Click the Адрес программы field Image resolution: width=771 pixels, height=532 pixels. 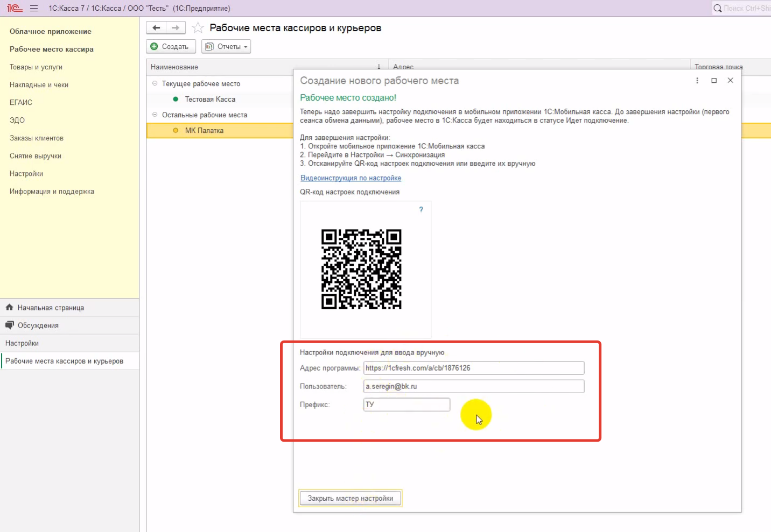coord(474,368)
